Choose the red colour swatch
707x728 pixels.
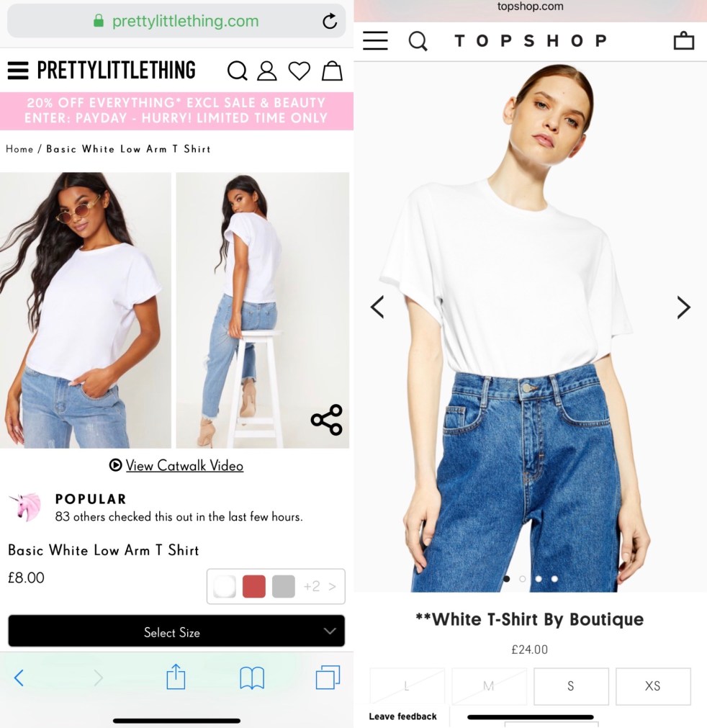[x=254, y=586]
